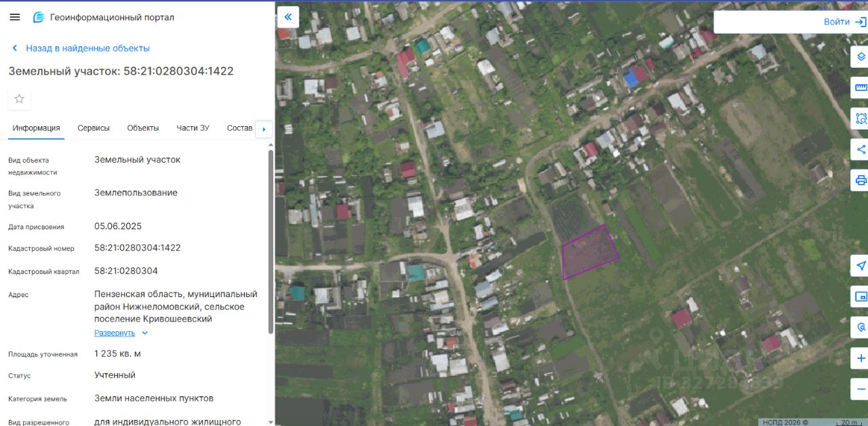Screen dimensions: 868x426
Task: Click the info panel vertical scrollbar
Action: tap(271, 241)
